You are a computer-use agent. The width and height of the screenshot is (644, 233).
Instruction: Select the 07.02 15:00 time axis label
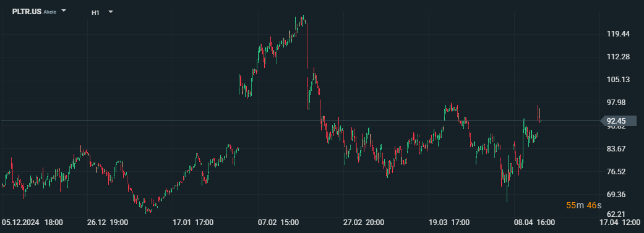click(x=278, y=222)
